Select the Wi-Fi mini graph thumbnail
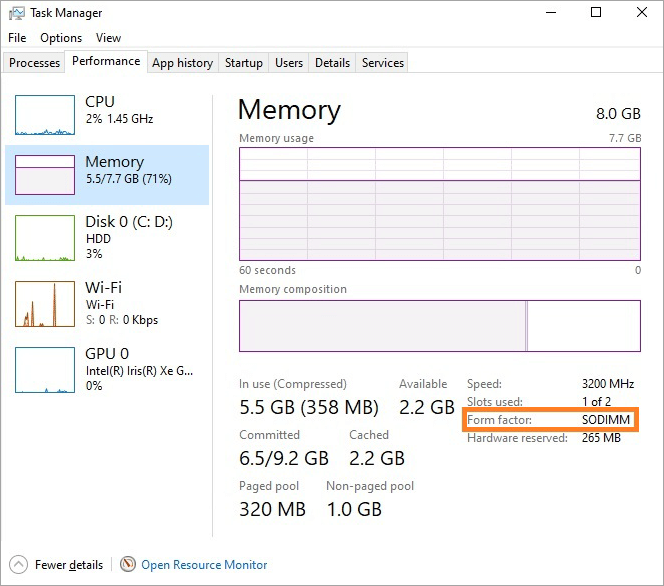Screen dimensions: 664x586 (x=45, y=304)
